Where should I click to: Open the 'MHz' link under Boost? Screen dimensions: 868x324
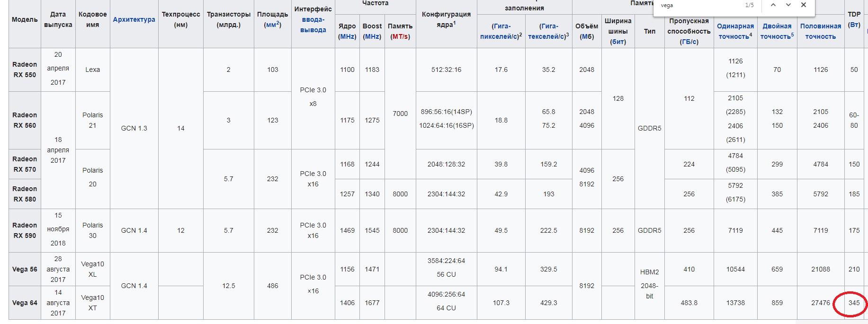tap(372, 36)
